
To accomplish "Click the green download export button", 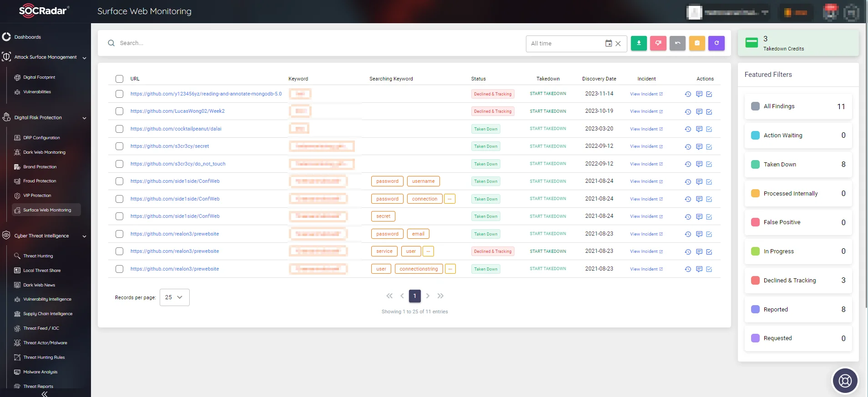I will tap(639, 43).
